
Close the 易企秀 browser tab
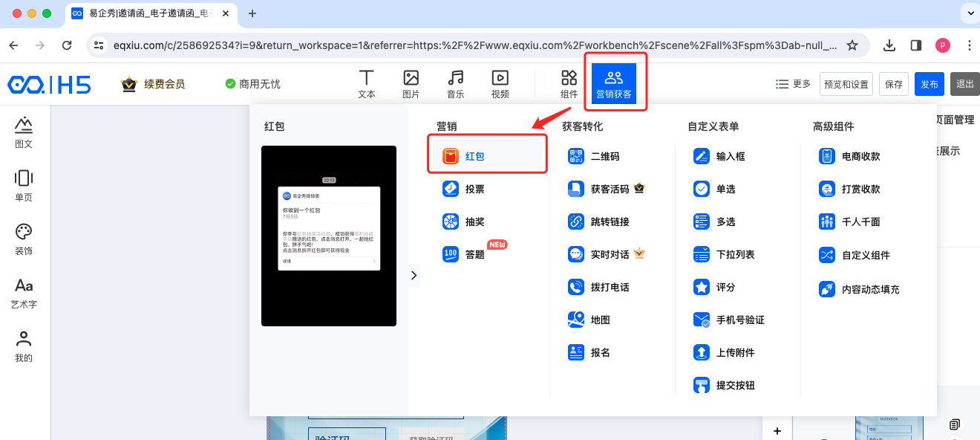(x=226, y=13)
